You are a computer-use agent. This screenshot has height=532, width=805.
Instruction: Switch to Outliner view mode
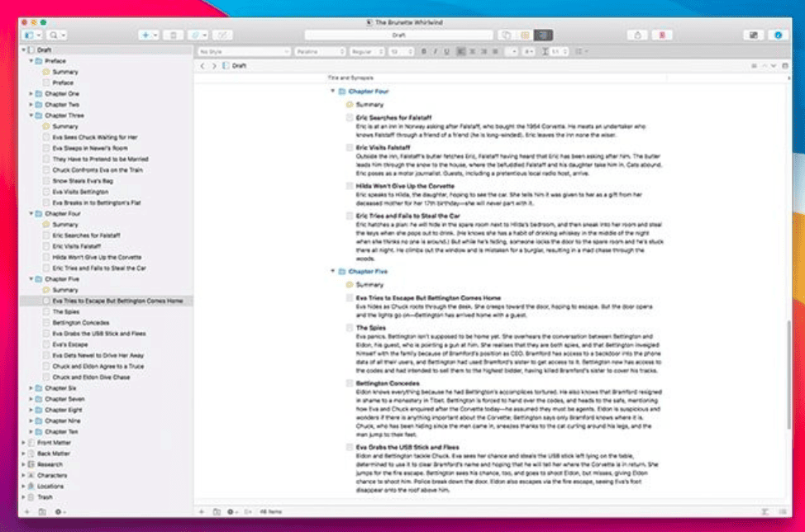[543, 35]
